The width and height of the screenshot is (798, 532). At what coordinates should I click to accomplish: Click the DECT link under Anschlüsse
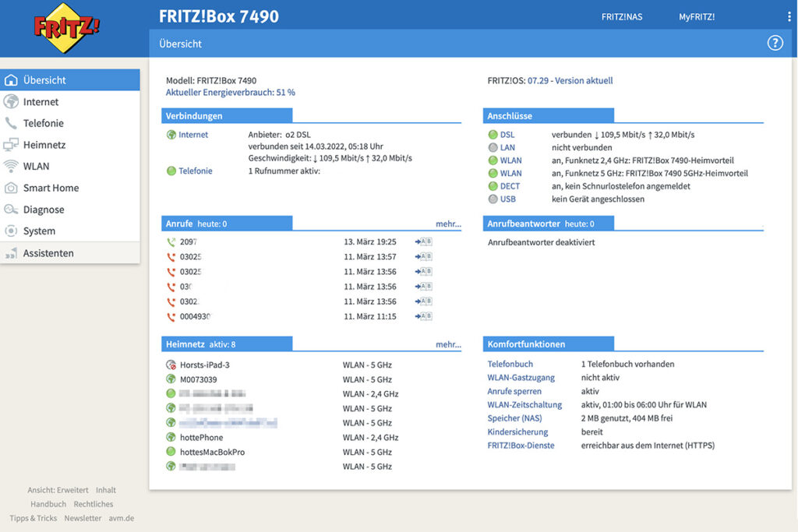[x=510, y=186]
